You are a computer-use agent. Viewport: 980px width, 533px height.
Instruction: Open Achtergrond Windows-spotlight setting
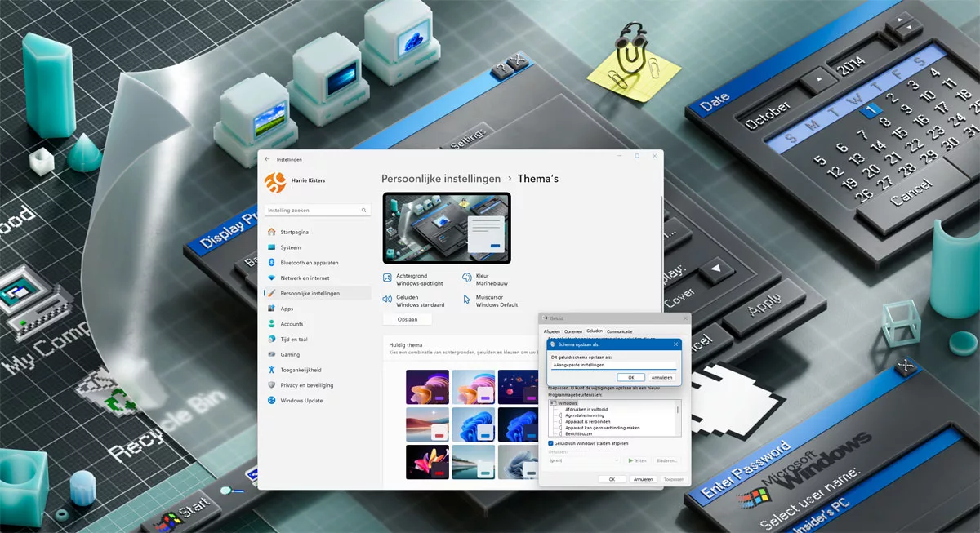413,280
